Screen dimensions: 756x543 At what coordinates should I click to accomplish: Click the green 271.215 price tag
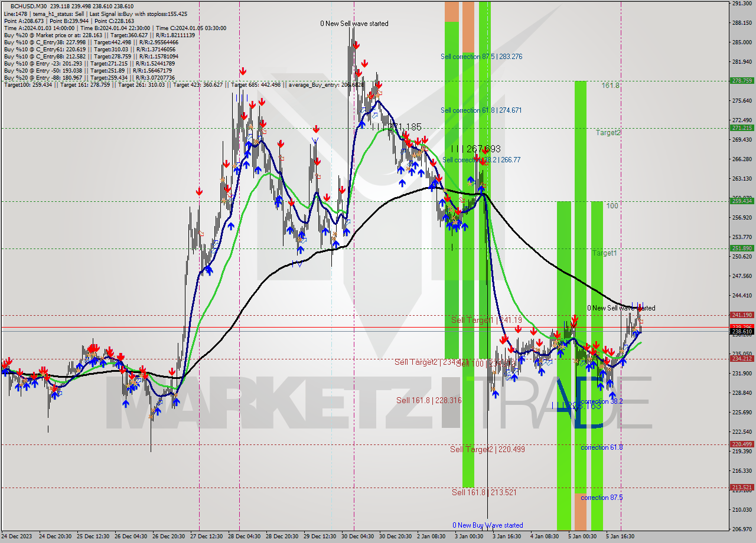pos(742,127)
